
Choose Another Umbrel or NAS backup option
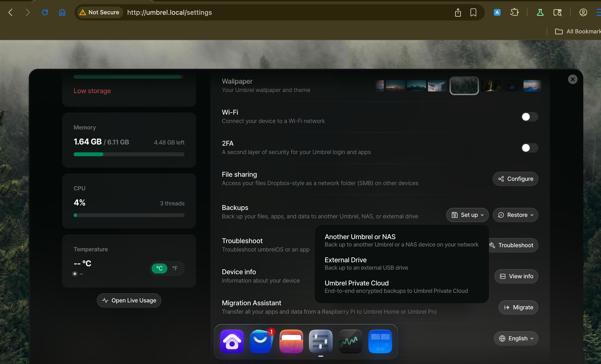tap(401, 240)
